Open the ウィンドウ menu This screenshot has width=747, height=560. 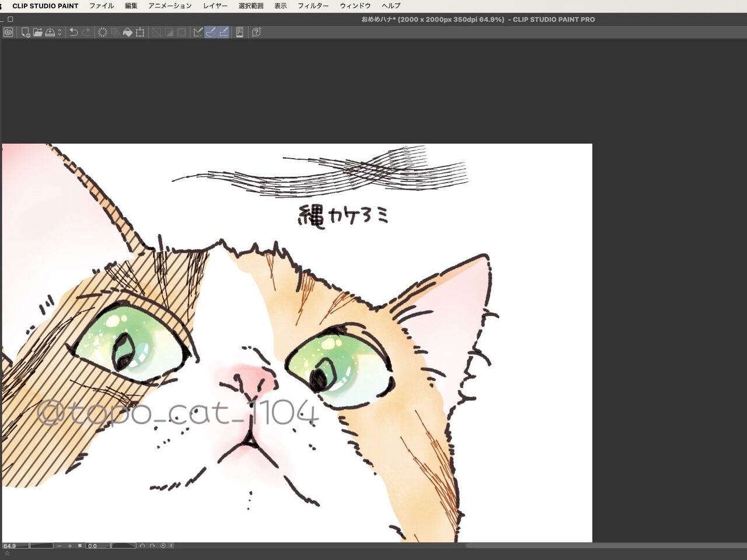[x=355, y=6]
